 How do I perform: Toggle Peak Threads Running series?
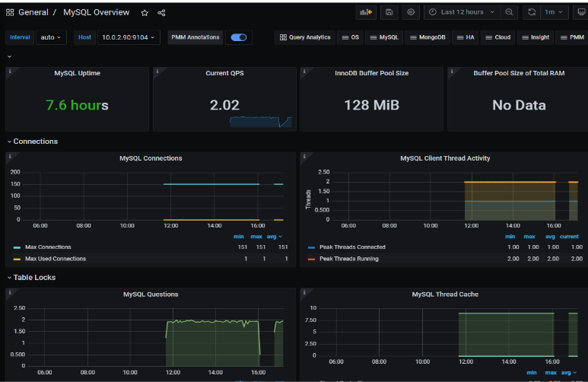[348, 259]
